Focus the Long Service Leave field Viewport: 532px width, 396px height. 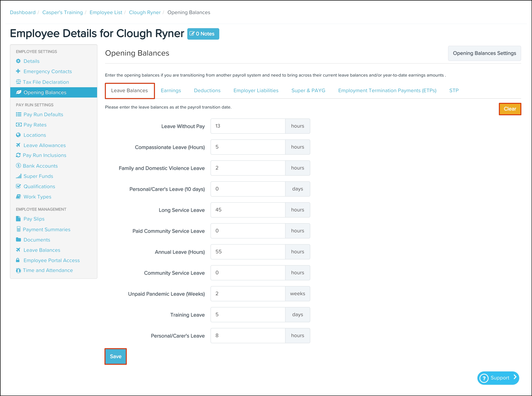(x=248, y=210)
